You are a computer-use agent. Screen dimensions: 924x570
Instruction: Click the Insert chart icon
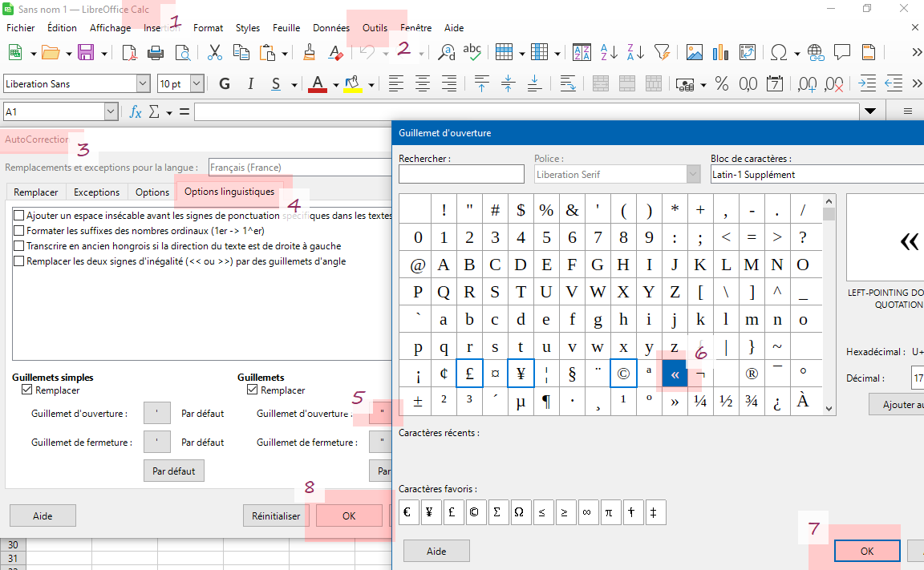pos(720,53)
